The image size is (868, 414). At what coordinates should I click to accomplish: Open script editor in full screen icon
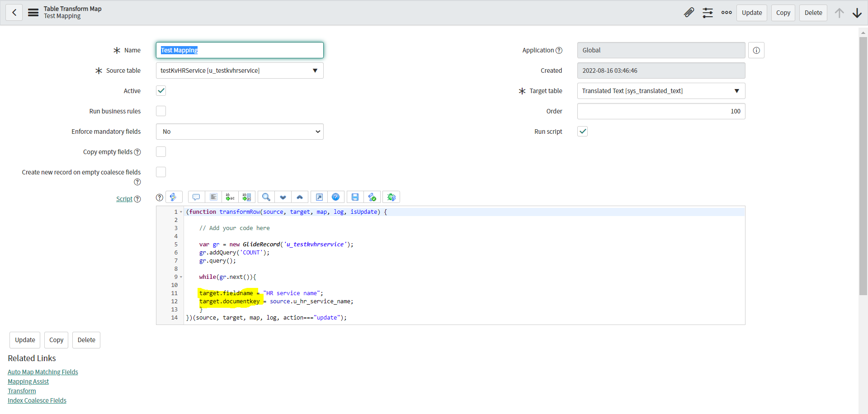[319, 197]
